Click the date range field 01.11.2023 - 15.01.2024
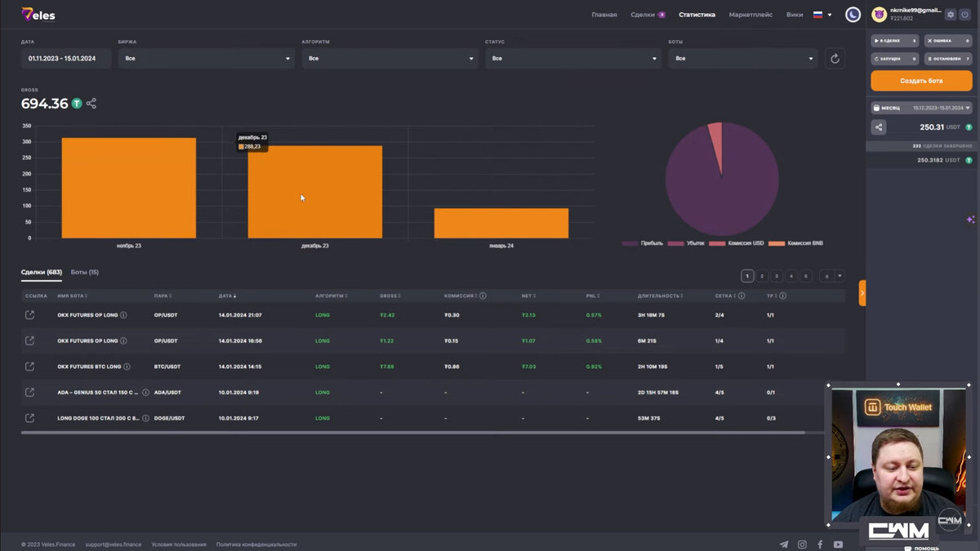The image size is (980, 551). (x=66, y=58)
